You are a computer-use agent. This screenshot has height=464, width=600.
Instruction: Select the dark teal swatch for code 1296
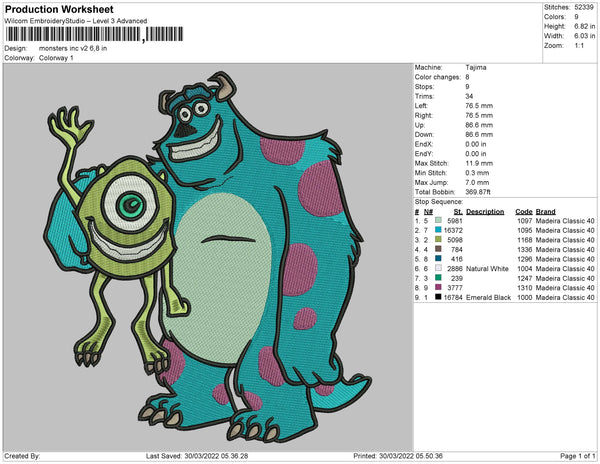pyautogui.click(x=438, y=259)
